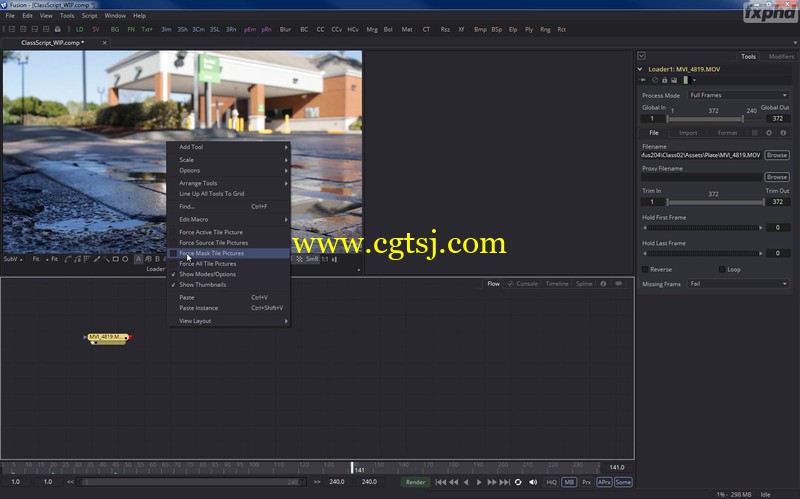Switch to the Spline tab
Image resolution: width=800 pixels, height=499 pixels.
584,284
